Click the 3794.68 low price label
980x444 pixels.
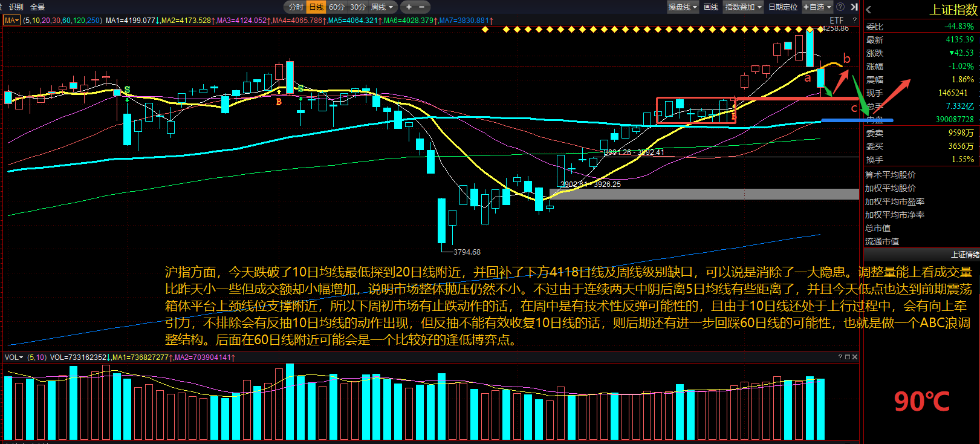point(467,252)
